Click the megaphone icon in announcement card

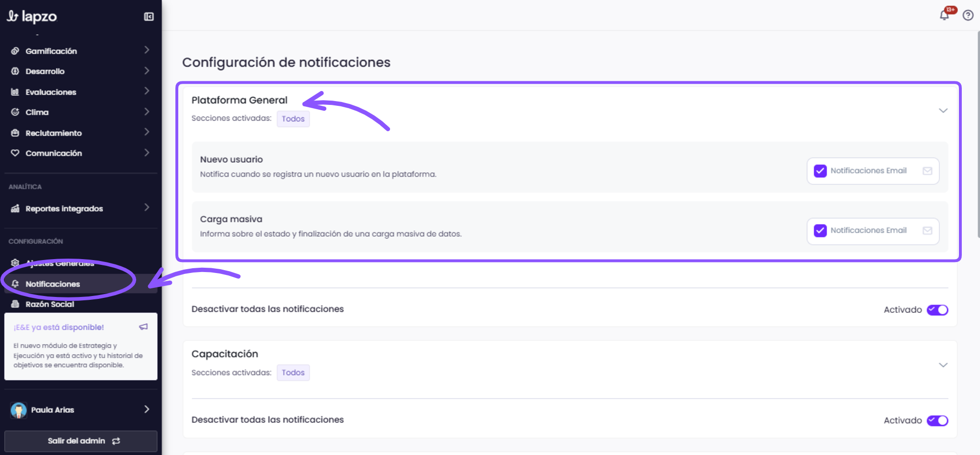click(x=143, y=327)
